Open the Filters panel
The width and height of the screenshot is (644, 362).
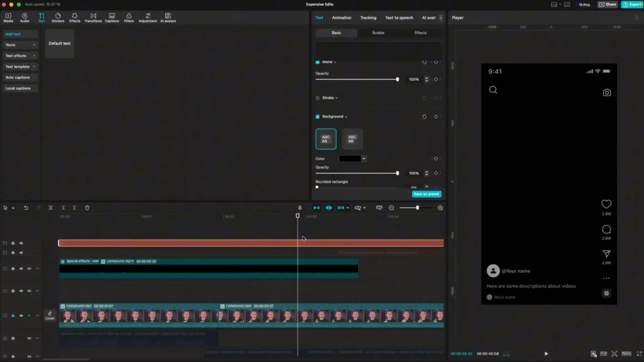point(129,18)
